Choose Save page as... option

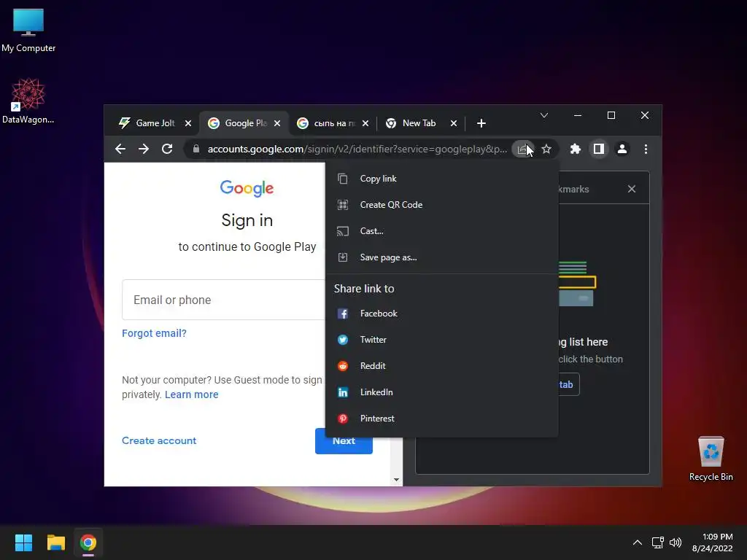tap(441, 257)
